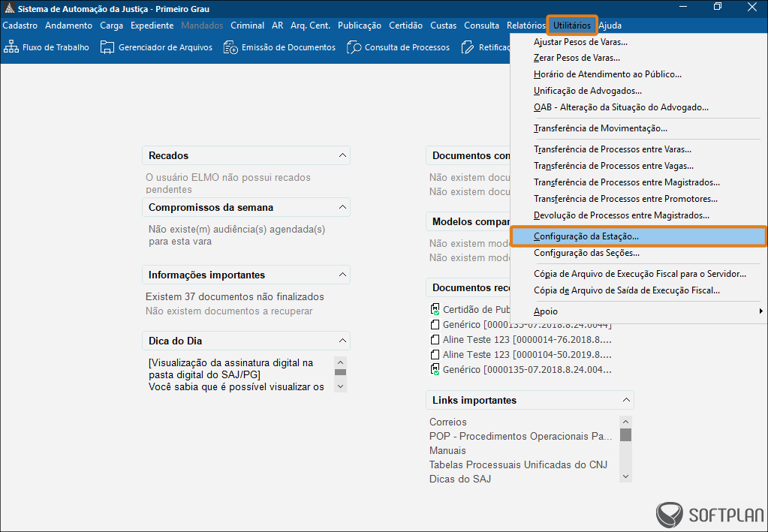This screenshot has height=532, width=768.
Task: Open the Criminal menu
Action: click(x=247, y=26)
